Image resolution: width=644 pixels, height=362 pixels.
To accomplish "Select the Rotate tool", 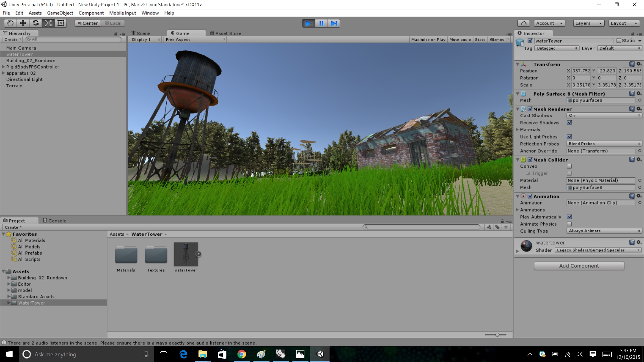I will tap(36, 23).
